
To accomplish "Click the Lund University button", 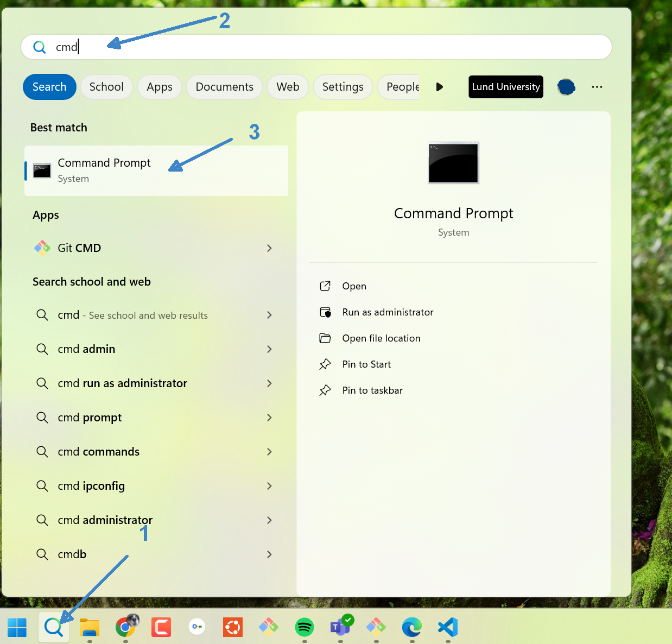I will (506, 87).
